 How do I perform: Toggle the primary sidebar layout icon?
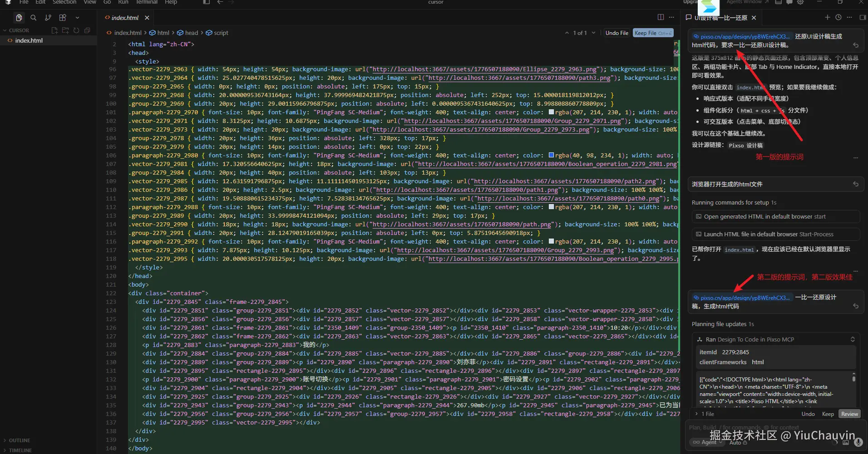click(206, 2)
